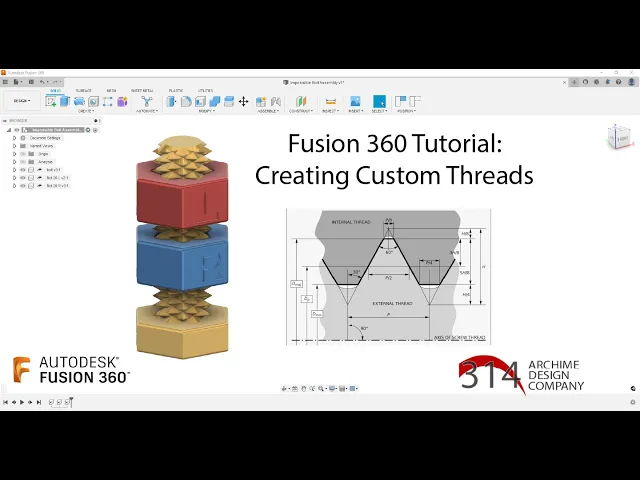Select the Rectangular Pattern tool

[108, 101]
